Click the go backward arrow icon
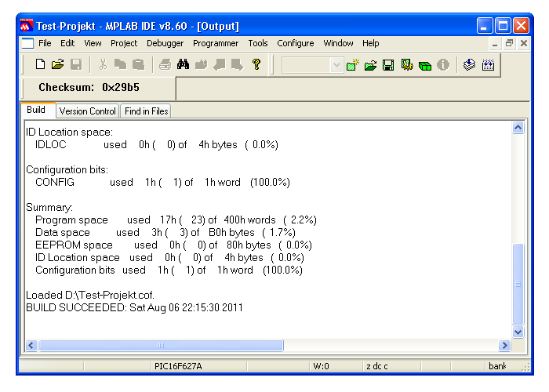 pyautogui.click(x=219, y=64)
